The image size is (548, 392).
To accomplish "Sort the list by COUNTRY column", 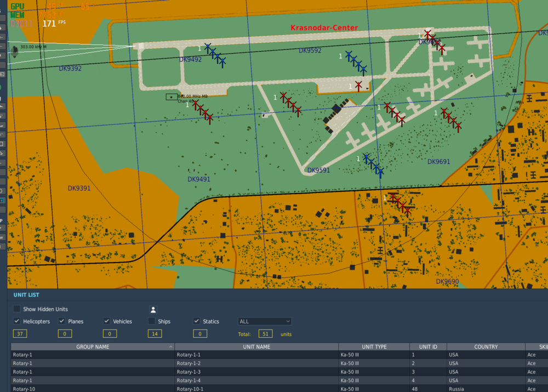I will pos(486,347).
